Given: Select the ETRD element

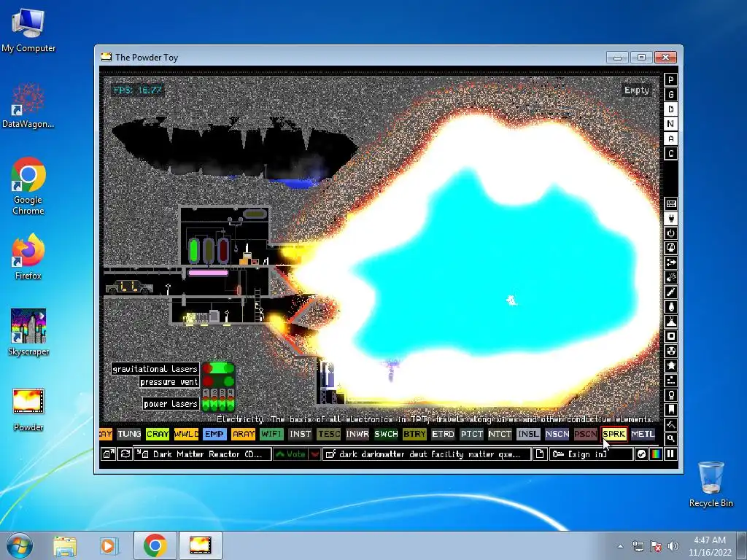Looking at the screenshot, I should [443, 435].
